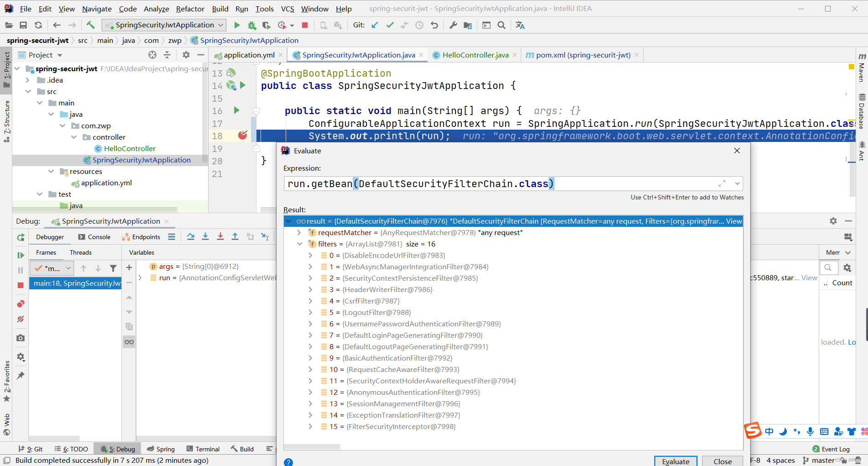868x466 pixels.
Task: View breakpoints with the red double-circle icon
Action: [21, 304]
